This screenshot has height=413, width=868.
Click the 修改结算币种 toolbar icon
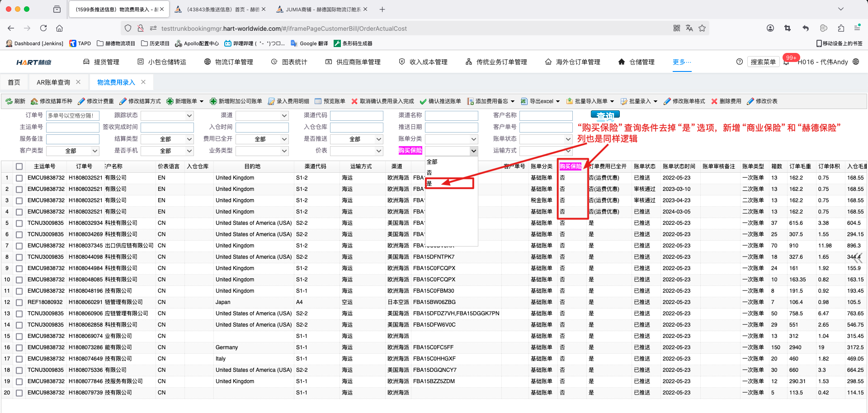coord(34,101)
